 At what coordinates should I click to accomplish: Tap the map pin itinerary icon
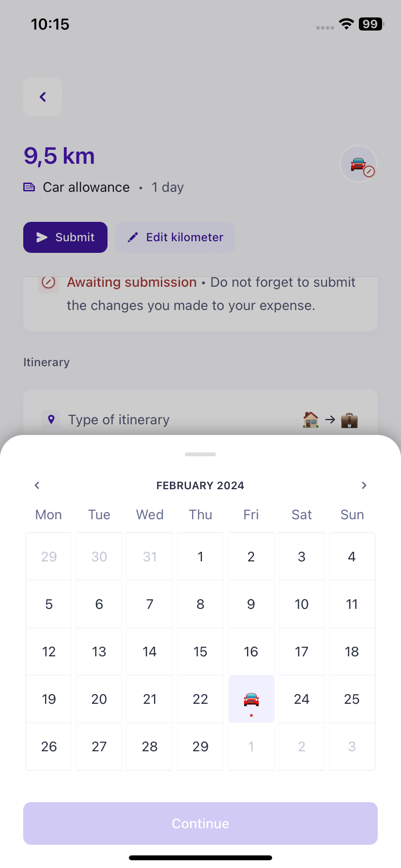[x=51, y=419]
